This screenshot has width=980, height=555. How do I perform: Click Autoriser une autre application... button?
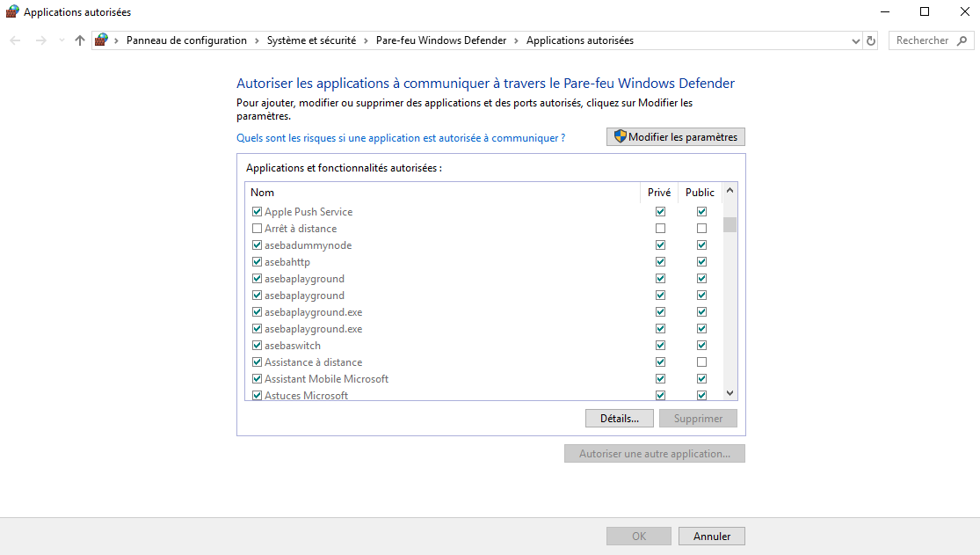[655, 454]
